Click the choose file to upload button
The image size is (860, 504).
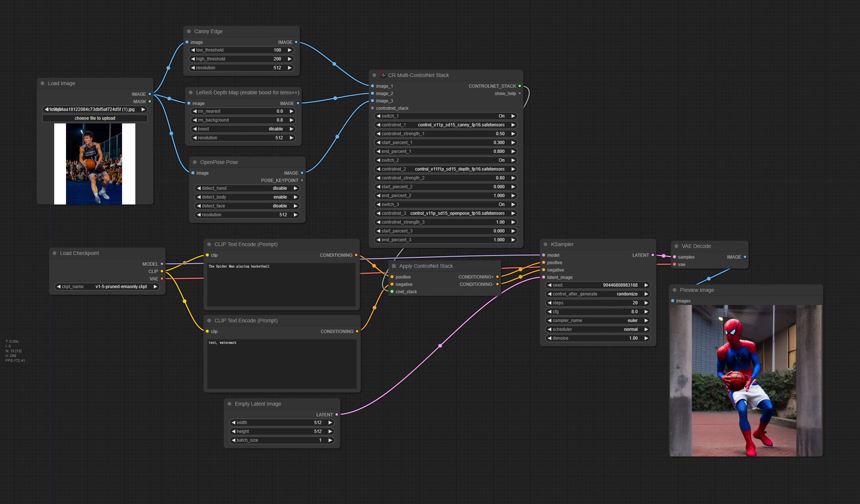95,118
